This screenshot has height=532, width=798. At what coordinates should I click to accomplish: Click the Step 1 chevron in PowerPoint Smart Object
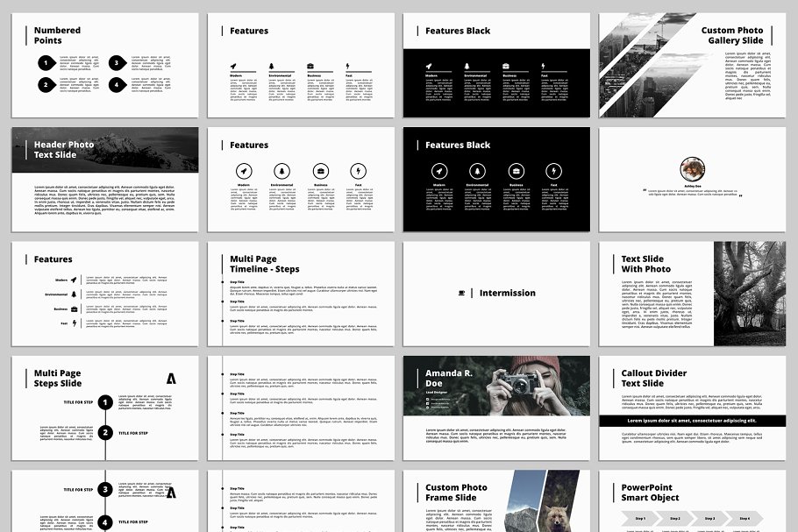(x=641, y=518)
